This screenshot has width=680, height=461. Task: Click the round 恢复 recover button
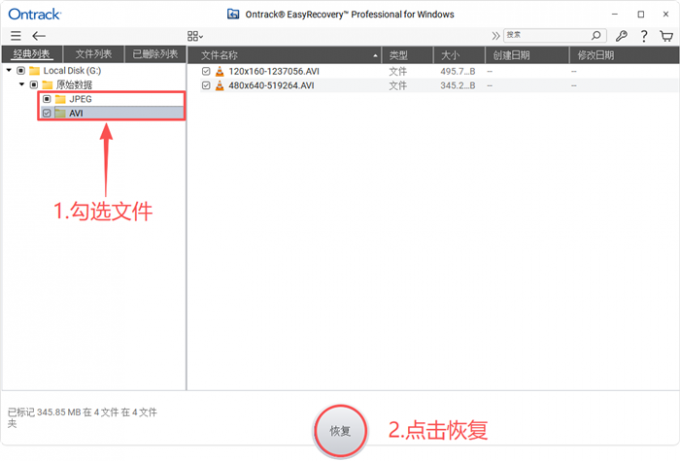point(340,431)
